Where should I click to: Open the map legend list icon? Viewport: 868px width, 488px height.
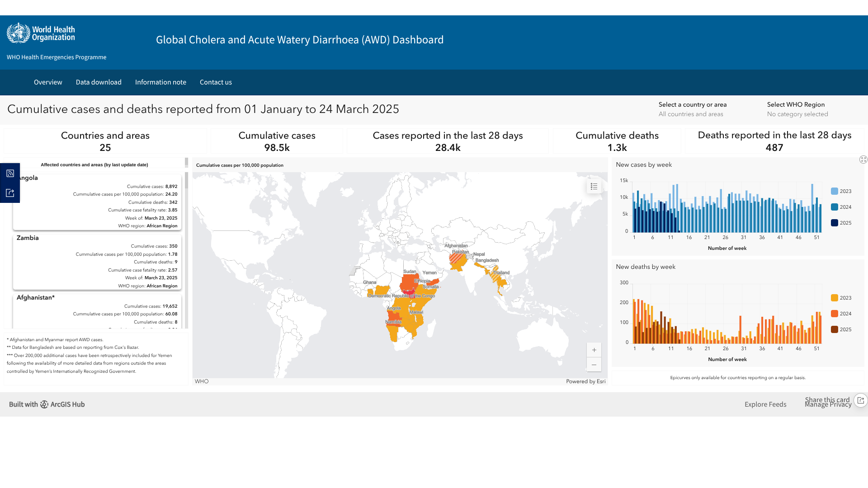[x=594, y=187]
